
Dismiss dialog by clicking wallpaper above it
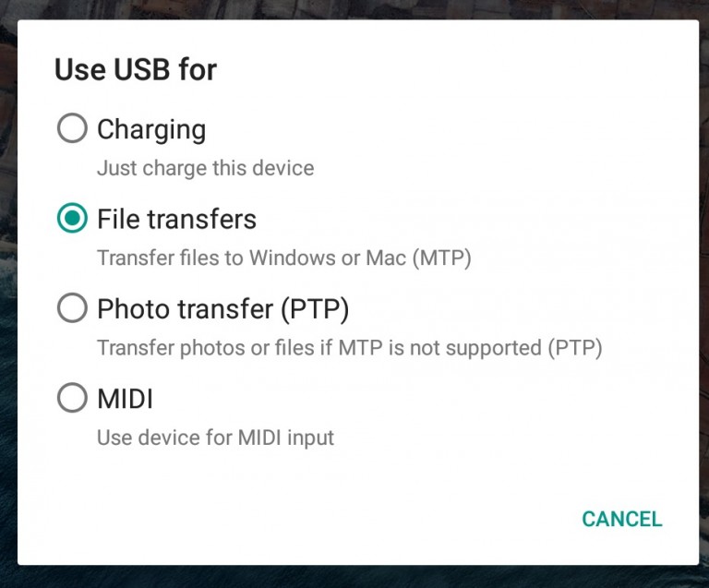(x=354, y=9)
